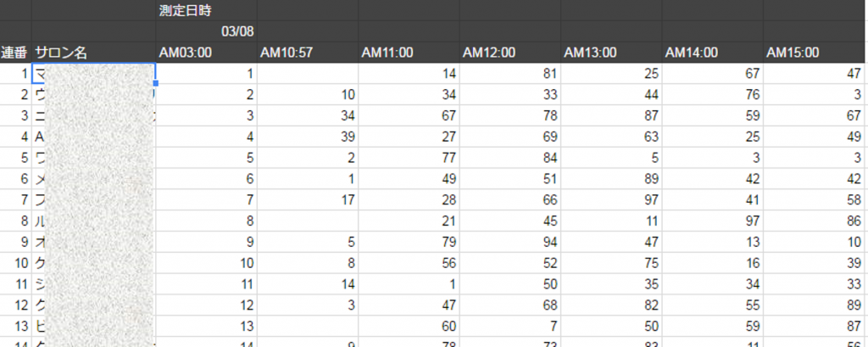
Task: Click the empty AM10:57 cell in row 8
Action: [307, 220]
